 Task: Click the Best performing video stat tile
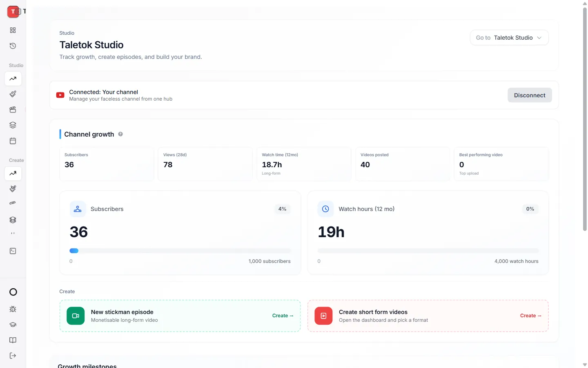pyautogui.click(x=501, y=164)
